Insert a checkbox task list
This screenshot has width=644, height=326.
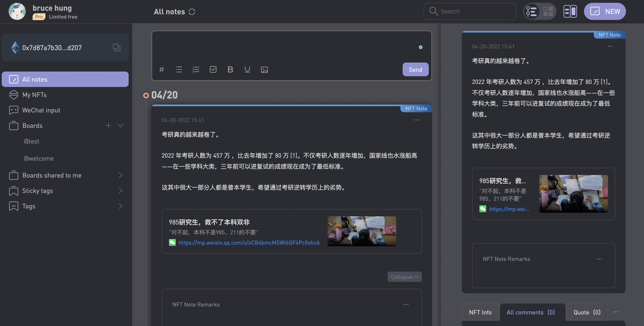tap(213, 69)
